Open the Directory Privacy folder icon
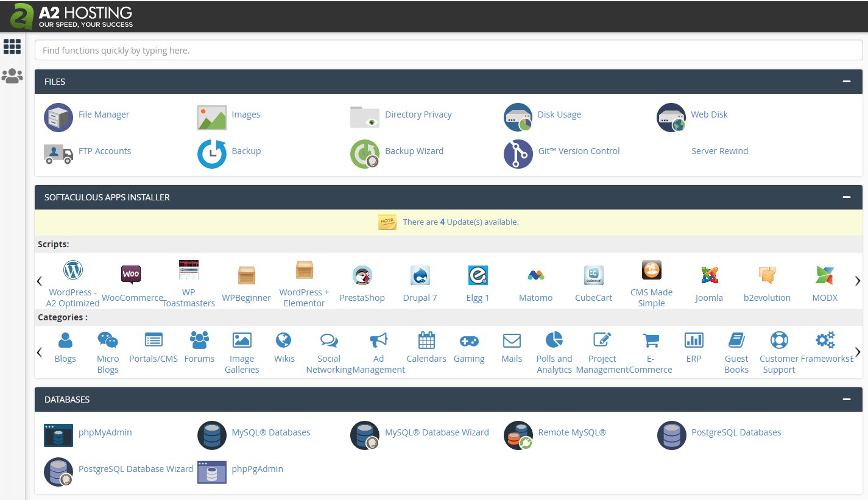 coord(365,117)
